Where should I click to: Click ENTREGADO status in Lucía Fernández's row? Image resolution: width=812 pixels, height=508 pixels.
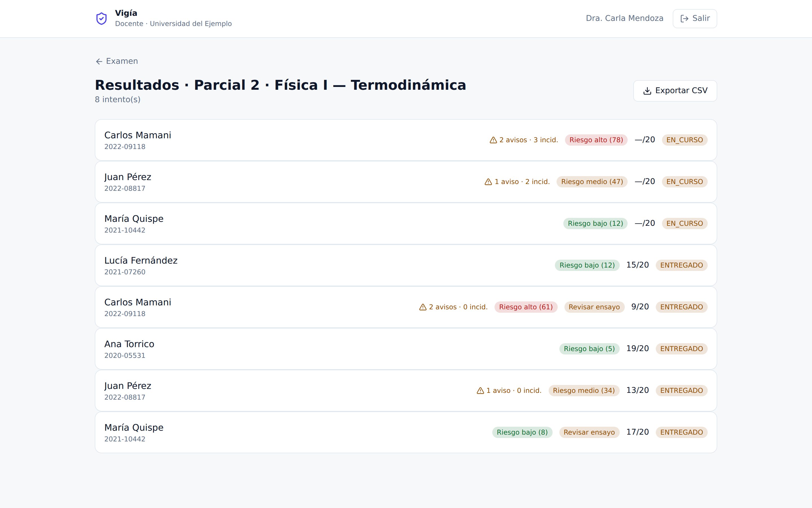point(681,265)
